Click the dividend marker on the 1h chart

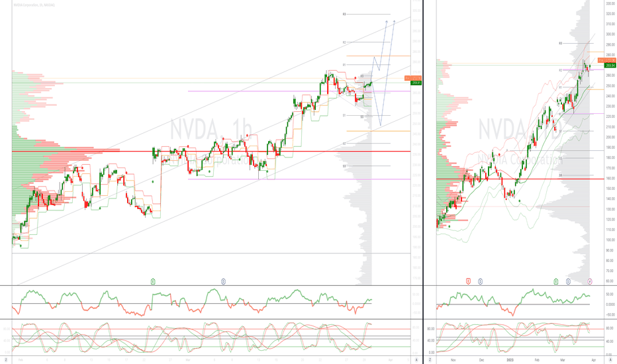(223, 281)
